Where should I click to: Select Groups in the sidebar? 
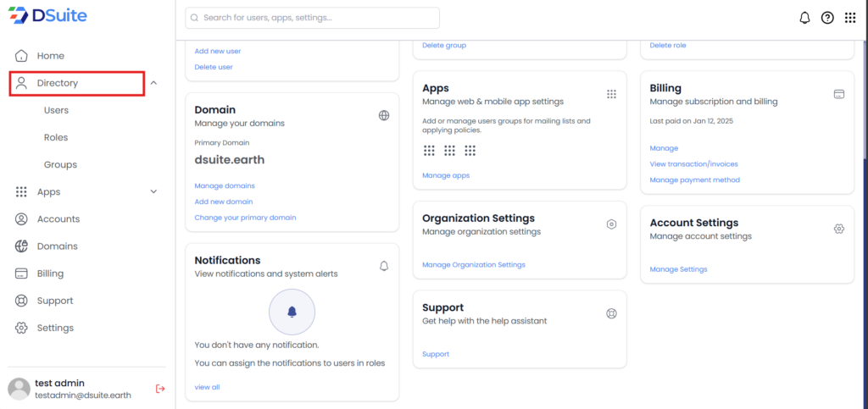[60, 164]
